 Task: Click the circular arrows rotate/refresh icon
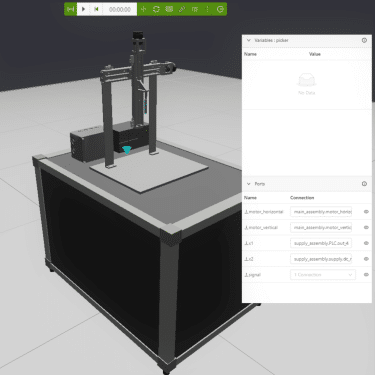[x=156, y=9]
